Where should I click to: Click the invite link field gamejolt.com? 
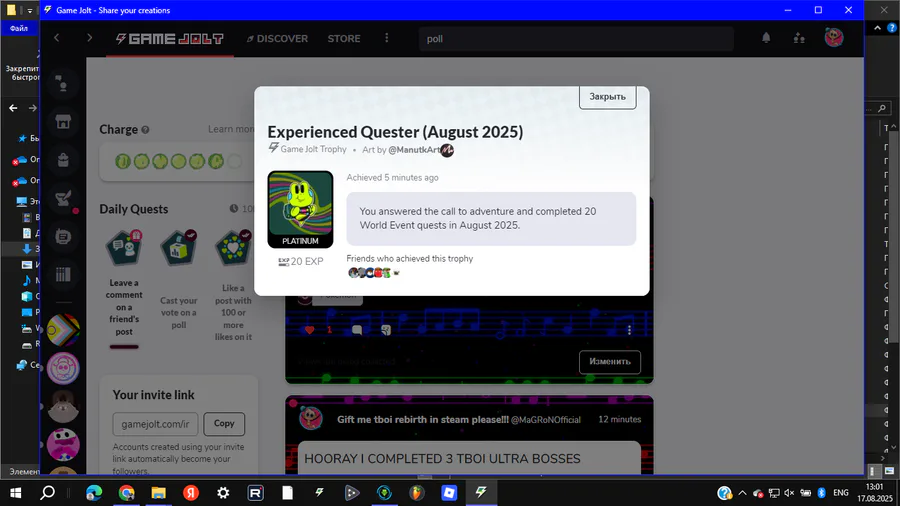click(155, 424)
